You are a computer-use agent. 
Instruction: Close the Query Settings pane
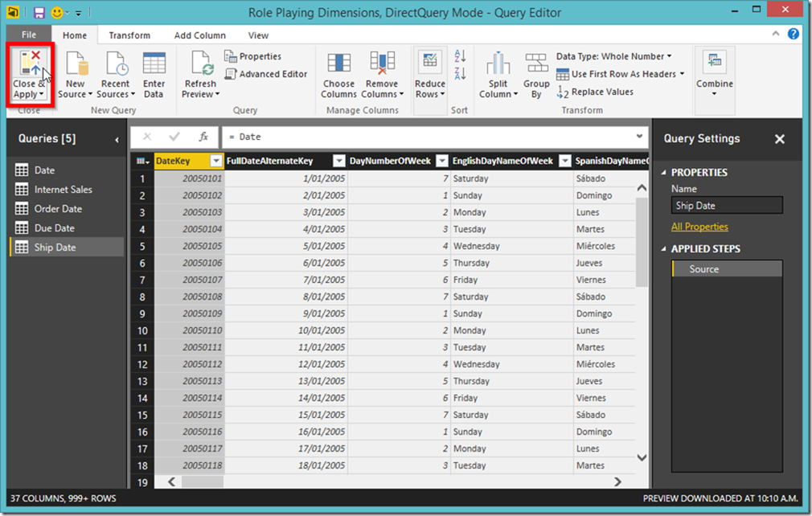click(x=779, y=139)
